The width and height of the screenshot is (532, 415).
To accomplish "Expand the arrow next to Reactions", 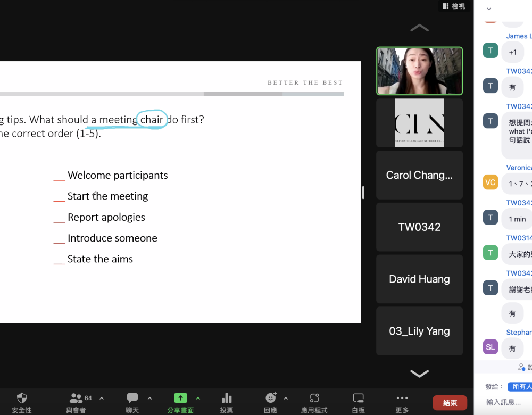I will pos(286,398).
